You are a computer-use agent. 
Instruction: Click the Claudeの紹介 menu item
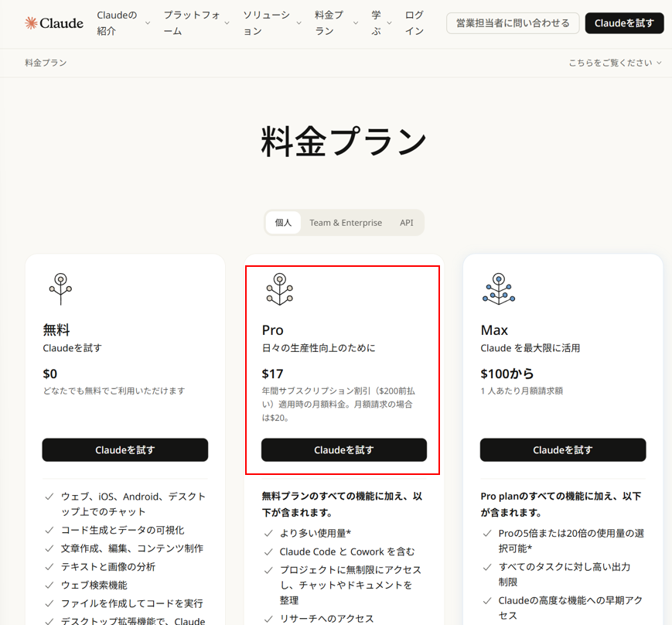point(117,22)
